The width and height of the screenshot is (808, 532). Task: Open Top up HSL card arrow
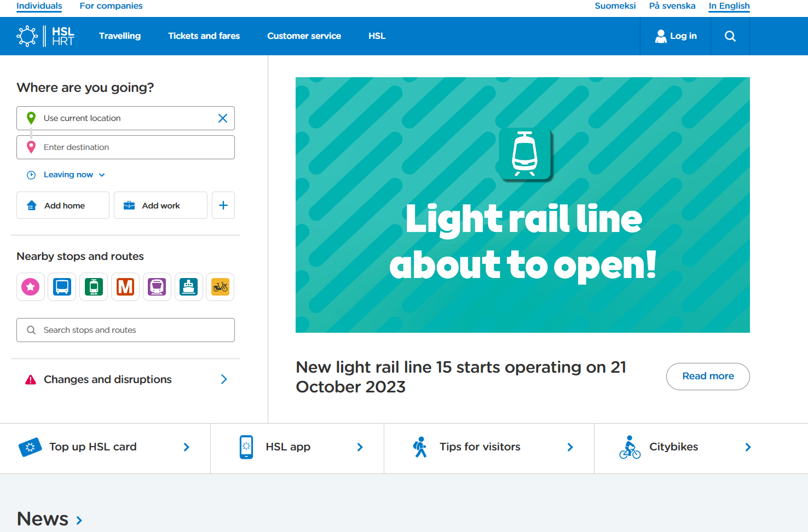point(187,447)
